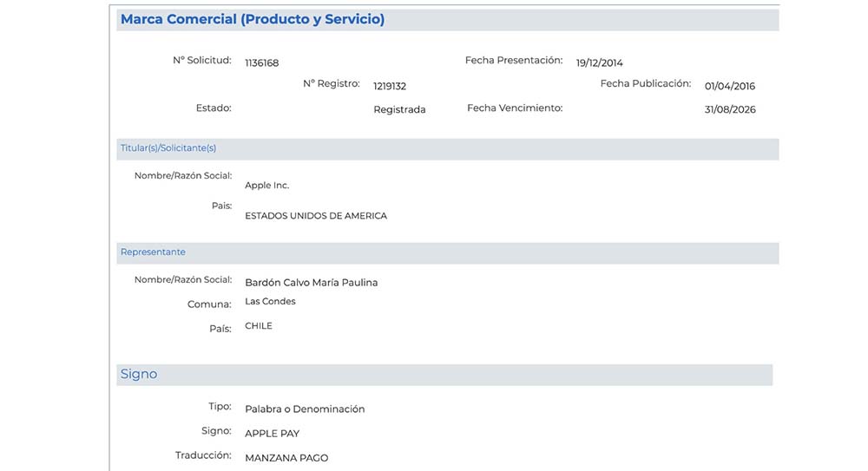Click the registration number 1219132
Screen dimensions: 868x471
coord(390,87)
